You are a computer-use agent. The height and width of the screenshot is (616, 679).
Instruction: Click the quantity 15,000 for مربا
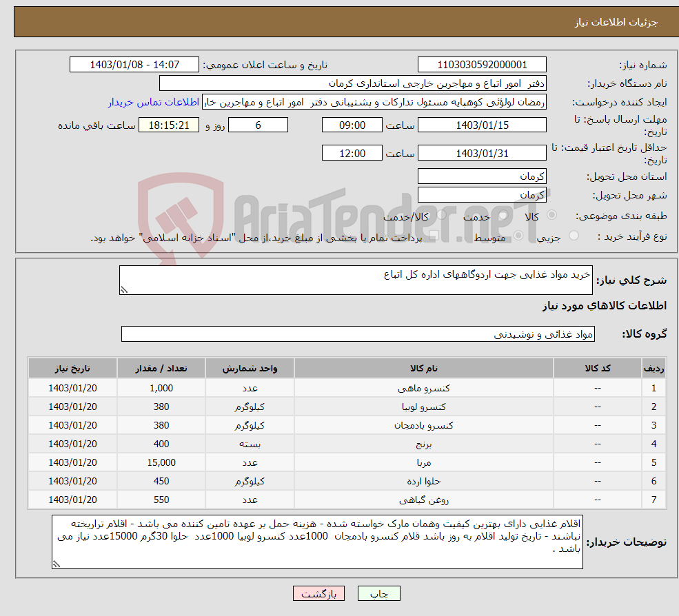coord(161,463)
